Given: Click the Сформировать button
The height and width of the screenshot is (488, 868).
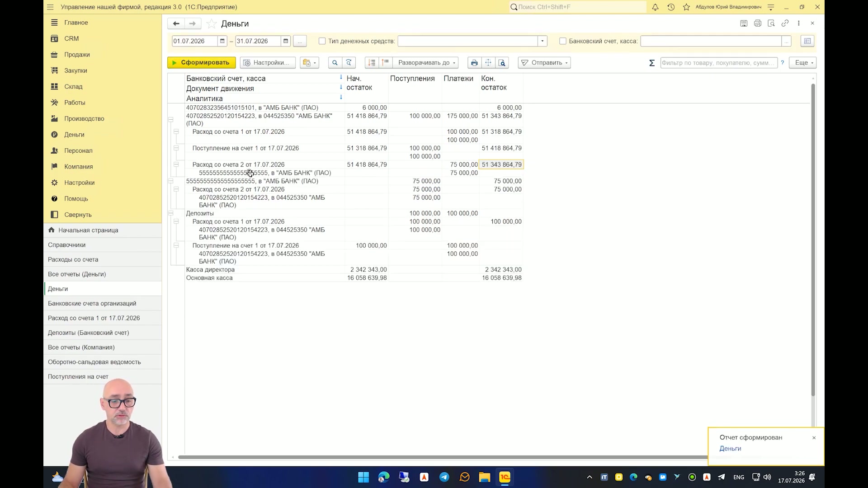Looking at the screenshot, I should tap(201, 63).
